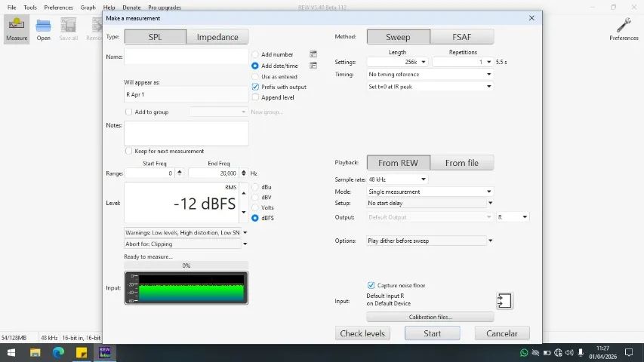Viewport: 644px width, 362px height.
Task: Select the dBu level unit radio button
Action: tap(255, 187)
